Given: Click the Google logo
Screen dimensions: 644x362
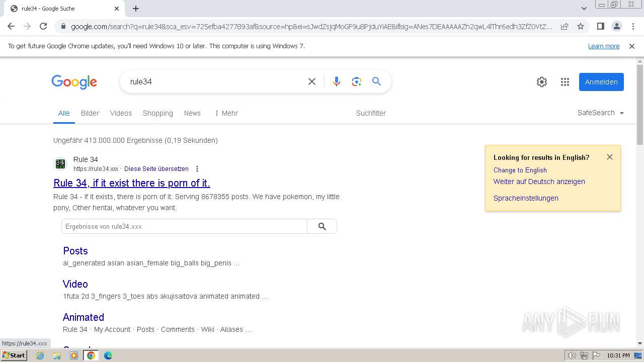Looking at the screenshot, I should click(74, 82).
